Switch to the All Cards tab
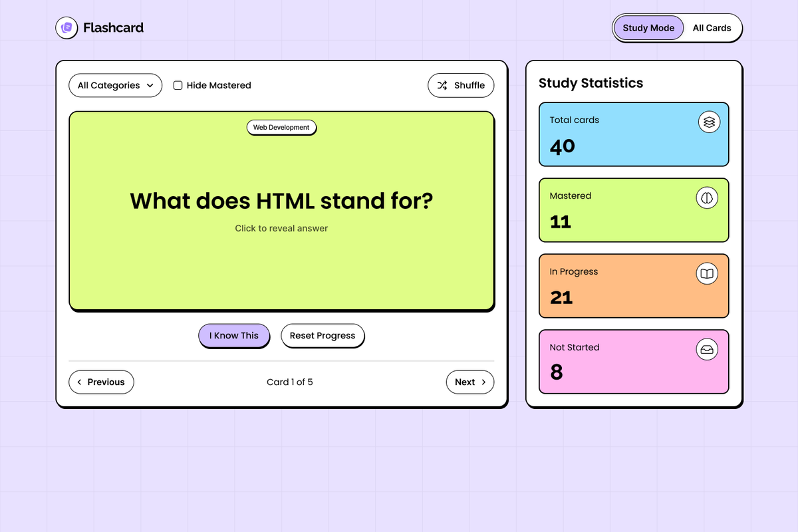Screen dimensions: 798x532 (712, 28)
